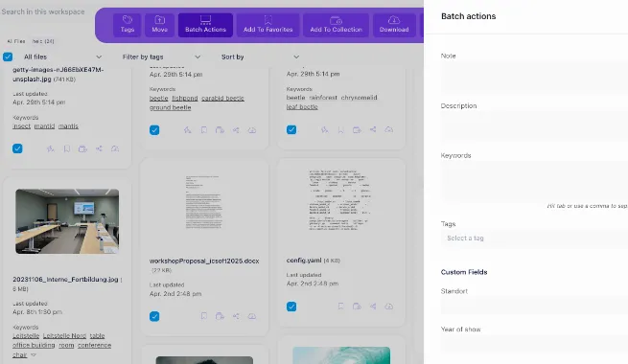
Task: Download the workshopProposal docx file
Action: point(252,316)
